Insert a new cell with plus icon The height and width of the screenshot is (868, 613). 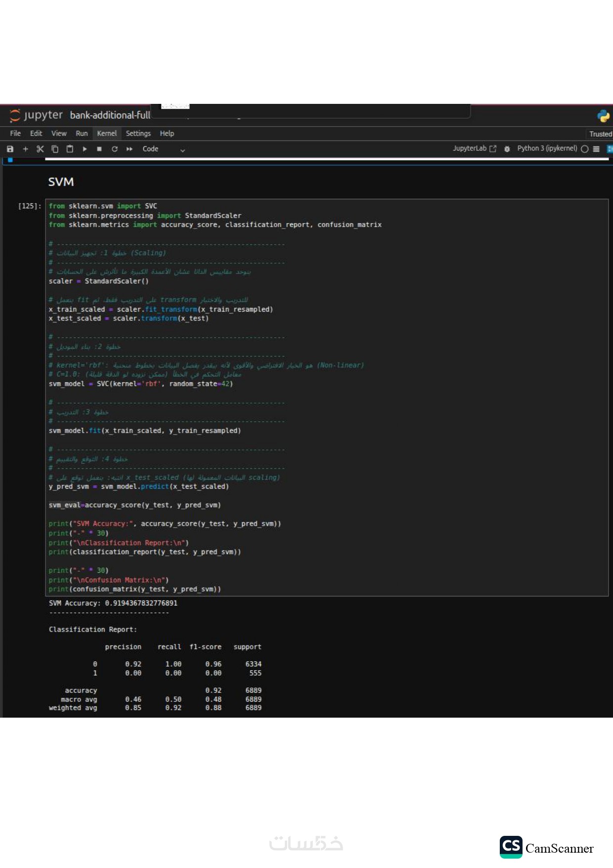point(25,149)
